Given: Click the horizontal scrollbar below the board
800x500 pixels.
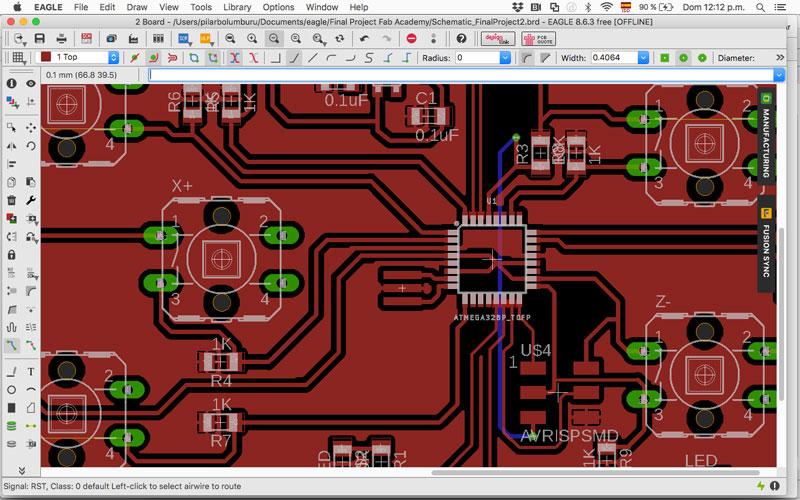Looking at the screenshot, I should tap(595, 472).
